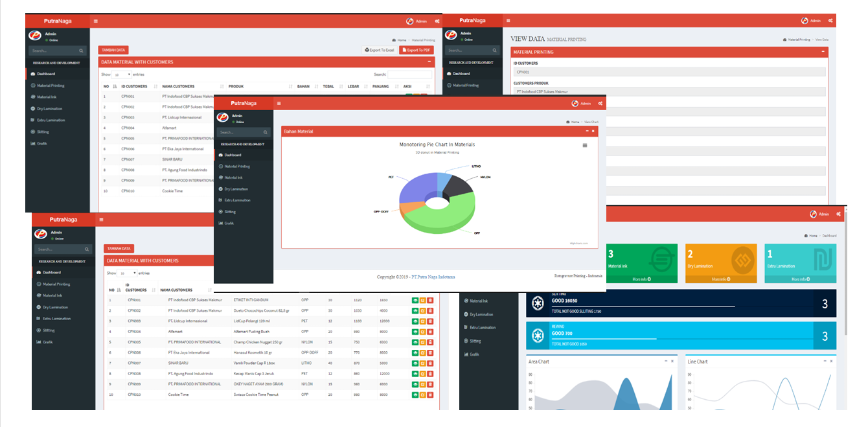Image resolution: width=868 pixels, height=427 pixels.
Task: Toggle sidebar hamburger in window with Export buttons
Action: pyautogui.click(x=96, y=21)
